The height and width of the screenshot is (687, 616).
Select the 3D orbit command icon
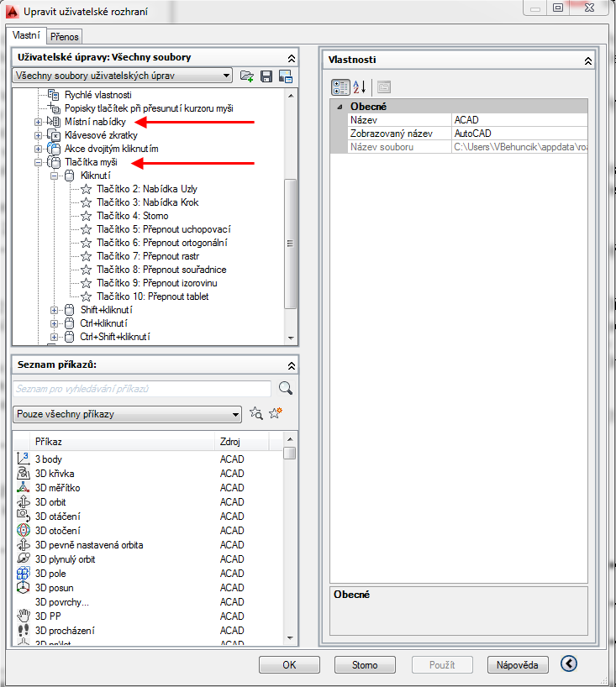pos(24,501)
